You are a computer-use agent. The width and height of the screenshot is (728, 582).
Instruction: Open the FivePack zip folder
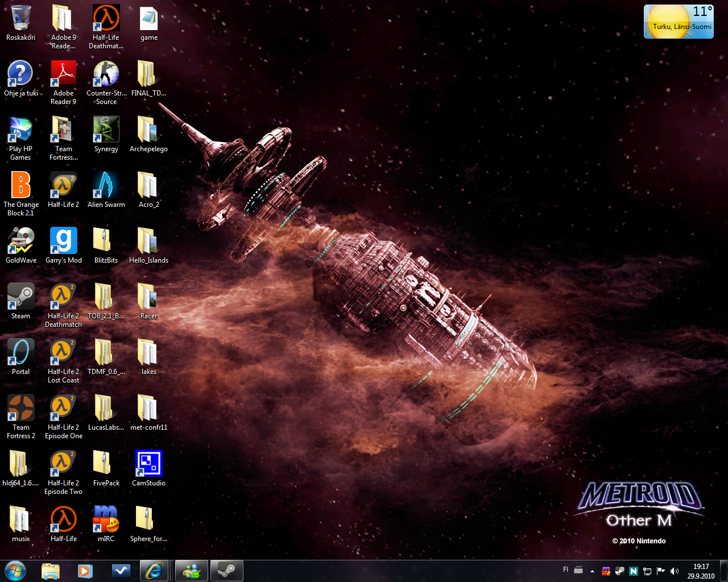106,468
